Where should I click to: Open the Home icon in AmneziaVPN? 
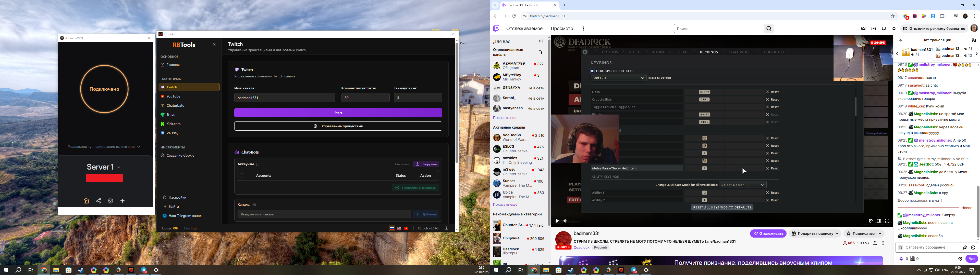point(86,201)
